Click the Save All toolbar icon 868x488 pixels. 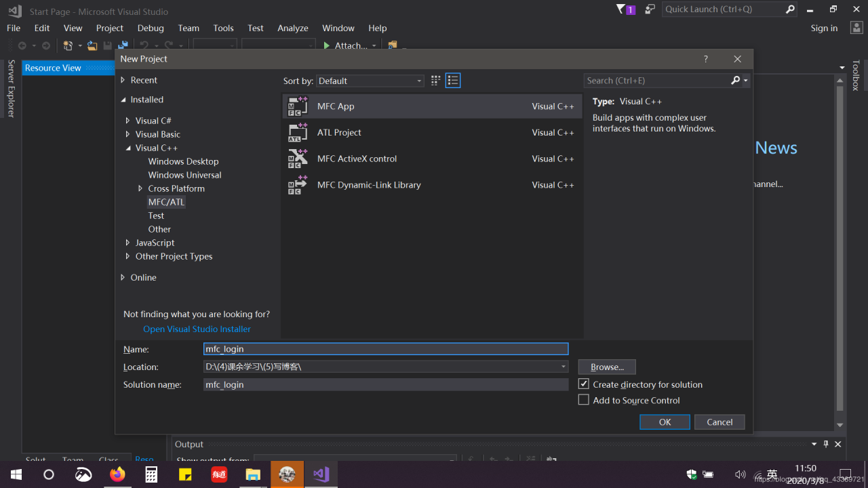click(123, 45)
